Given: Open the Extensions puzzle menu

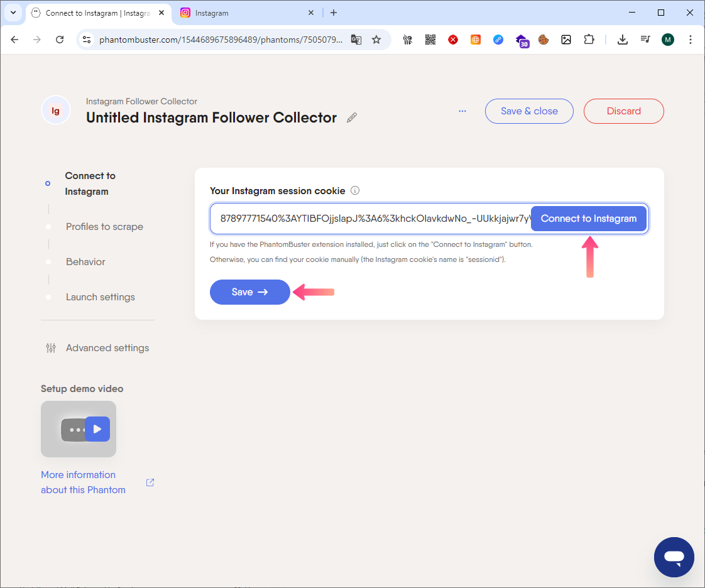Looking at the screenshot, I should click(x=589, y=40).
